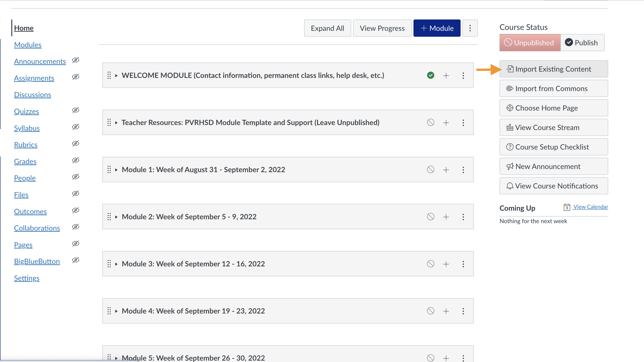Open the View Calendar link
Image resolution: width=644 pixels, height=362 pixels.
coord(591,207)
